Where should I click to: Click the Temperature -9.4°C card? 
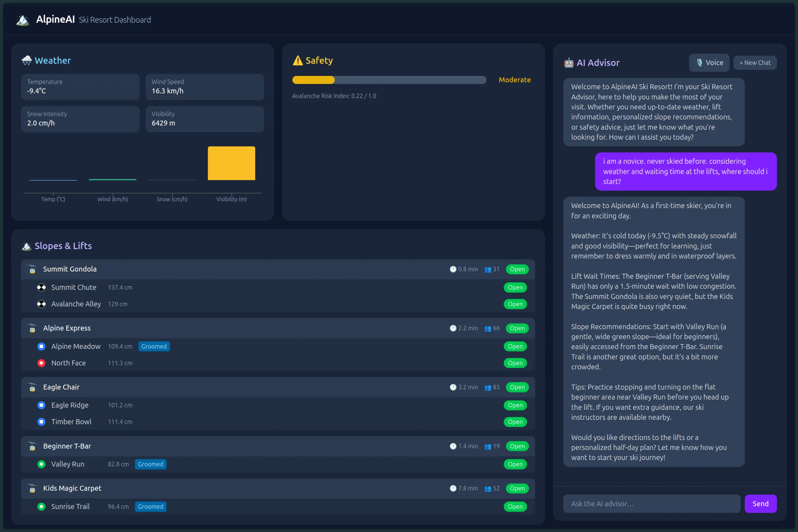[80, 87]
